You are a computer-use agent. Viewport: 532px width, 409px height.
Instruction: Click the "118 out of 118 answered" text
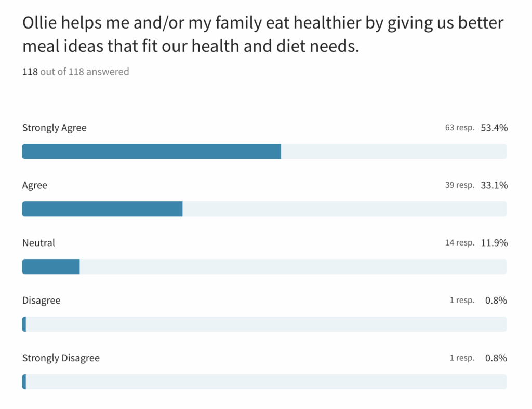75,72
